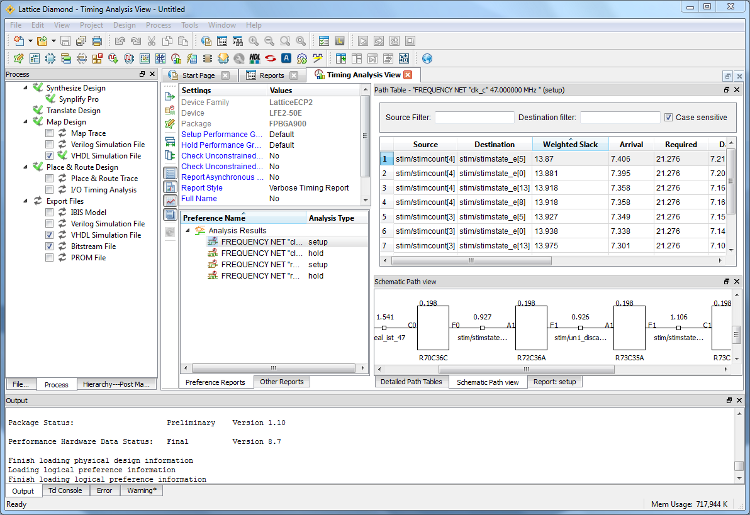
Task: Toggle the Case sensitive checkbox
Action: click(668, 117)
